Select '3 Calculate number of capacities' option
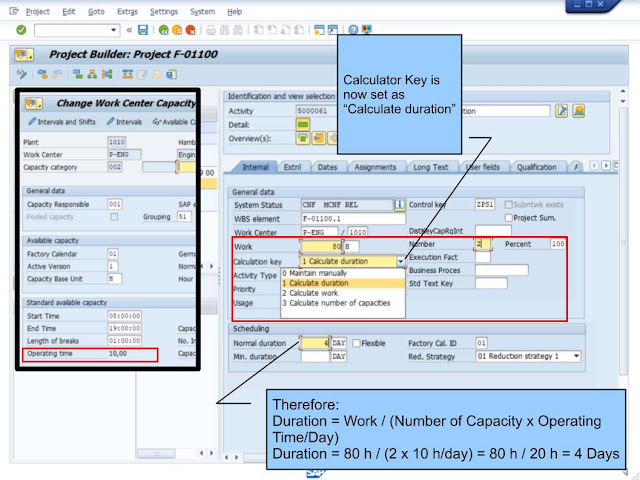The height and width of the screenshot is (480, 640). tap(343, 303)
